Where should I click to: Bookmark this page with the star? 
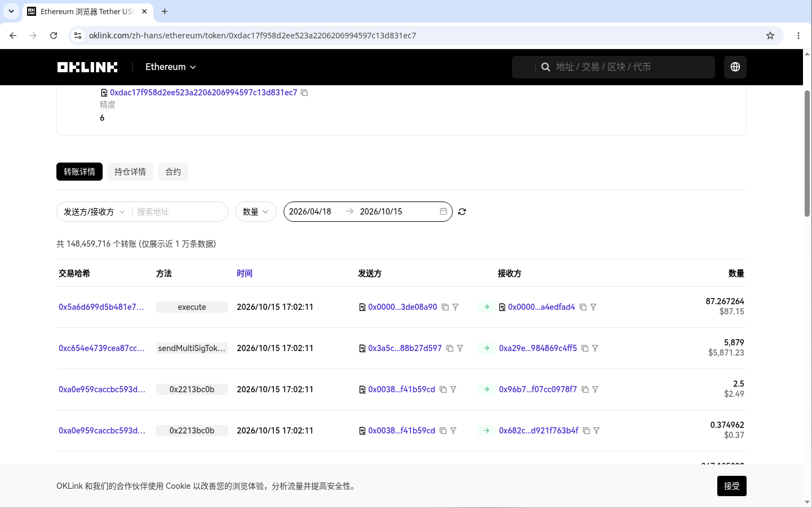pyautogui.click(x=770, y=36)
